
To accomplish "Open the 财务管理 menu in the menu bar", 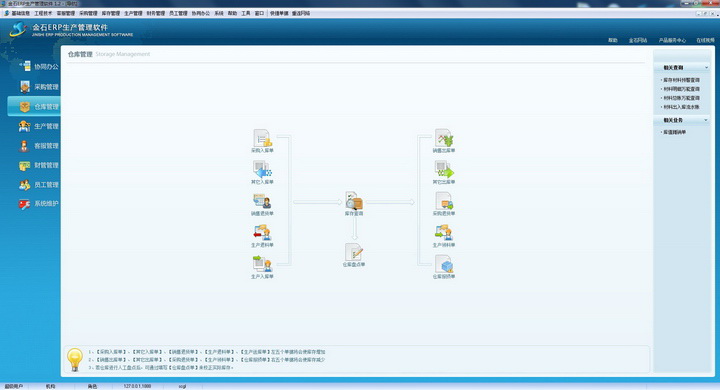I will [x=156, y=13].
